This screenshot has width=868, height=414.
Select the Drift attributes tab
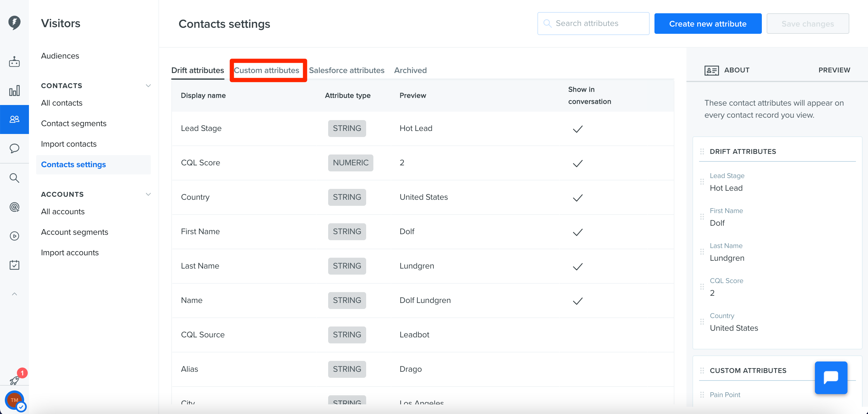coord(198,70)
